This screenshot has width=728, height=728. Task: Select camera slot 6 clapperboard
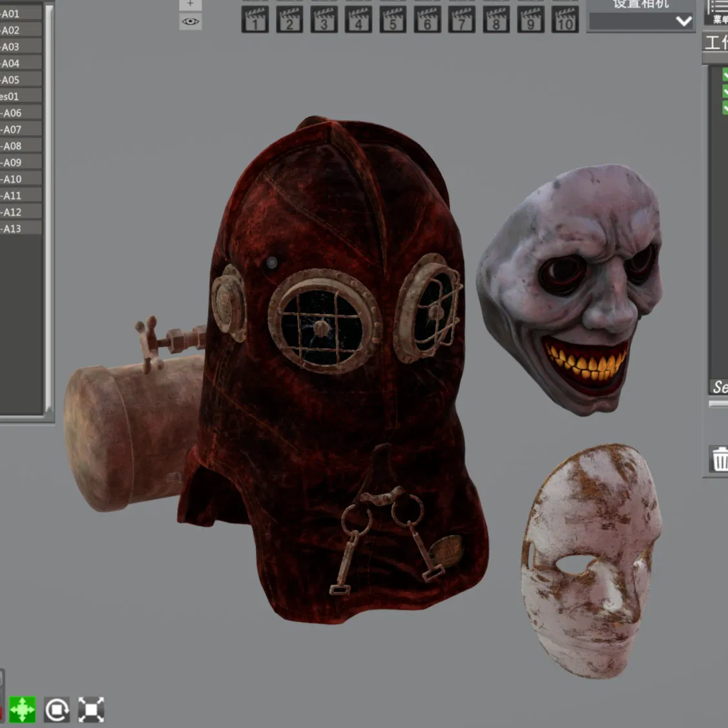coord(427,19)
